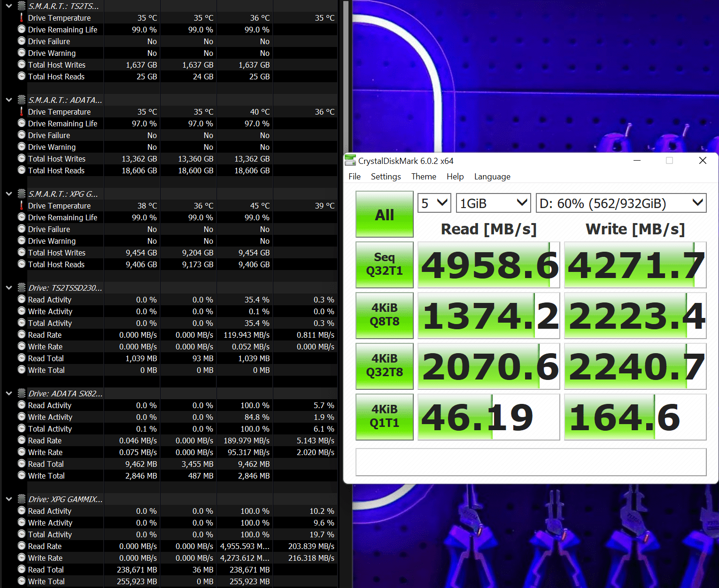Click thermometer icon for ADATA Drive Temperature
719x588 pixels.
pos(22,111)
